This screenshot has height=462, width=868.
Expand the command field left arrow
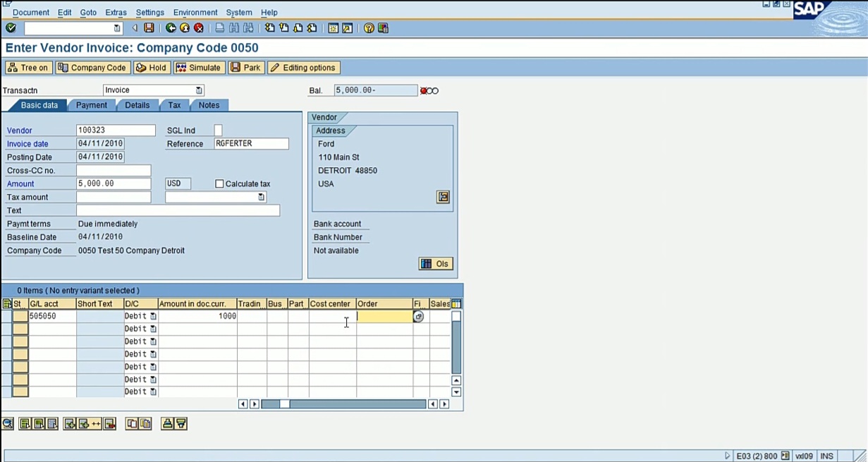click(135, 28)
